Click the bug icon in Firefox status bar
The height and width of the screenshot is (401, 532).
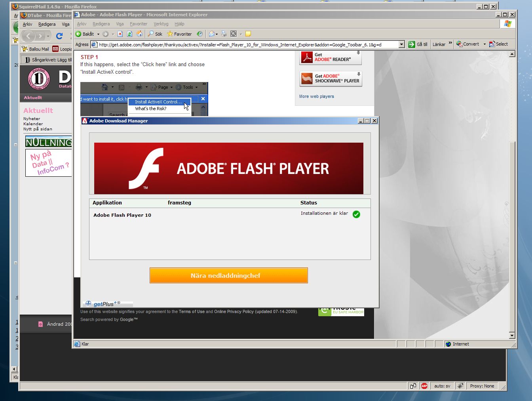coord(460,386)
